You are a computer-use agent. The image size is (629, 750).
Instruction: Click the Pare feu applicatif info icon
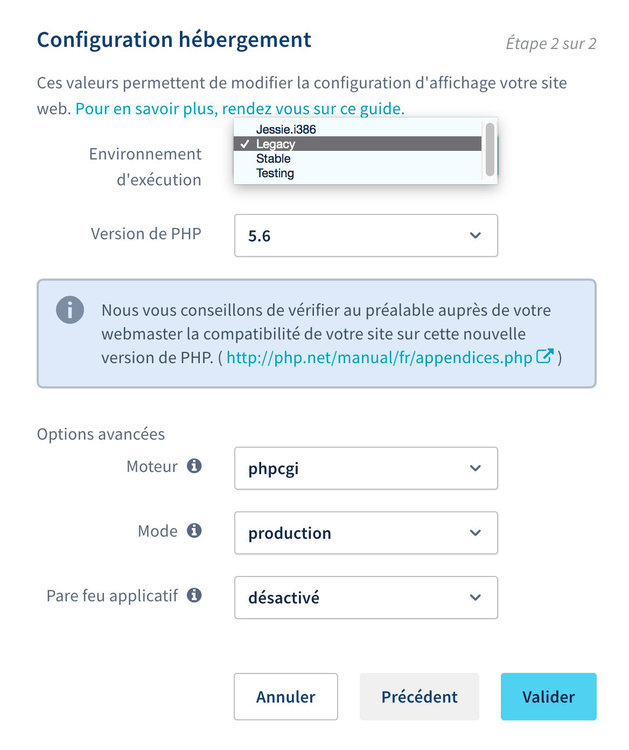tap(194, 595)
